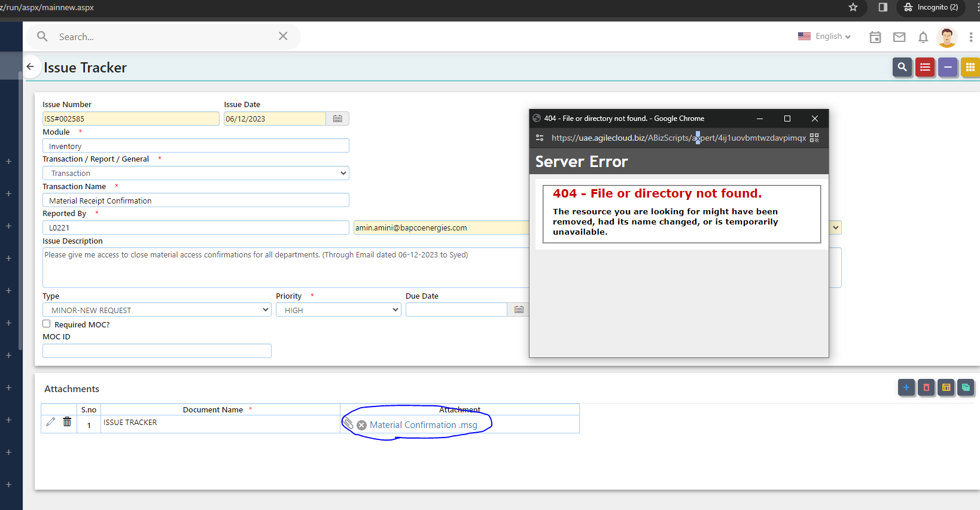Open Due Date calendar picker

(519, 309)
